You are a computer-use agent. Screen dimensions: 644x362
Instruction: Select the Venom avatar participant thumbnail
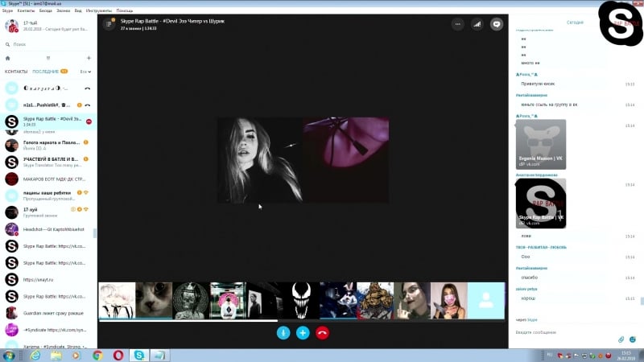pos(301,300)
